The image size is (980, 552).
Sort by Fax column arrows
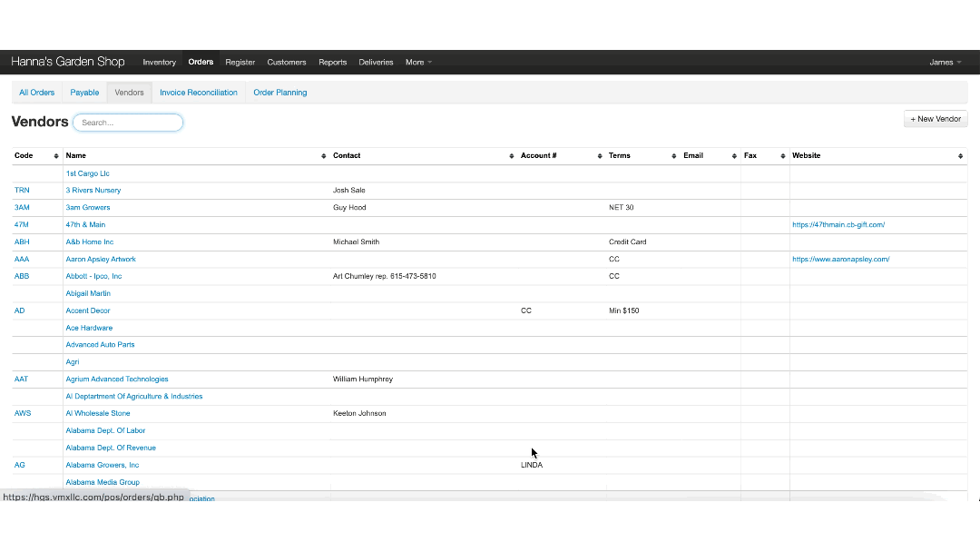783,156
